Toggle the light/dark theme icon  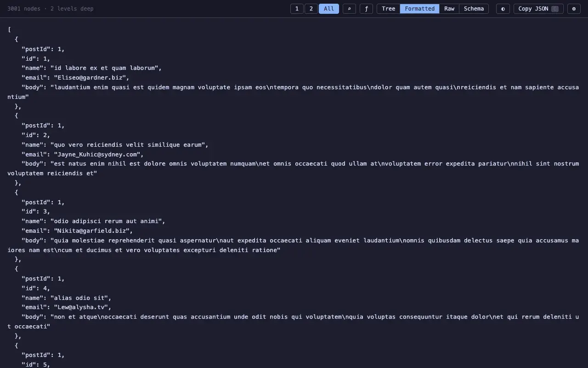point(503,9)
